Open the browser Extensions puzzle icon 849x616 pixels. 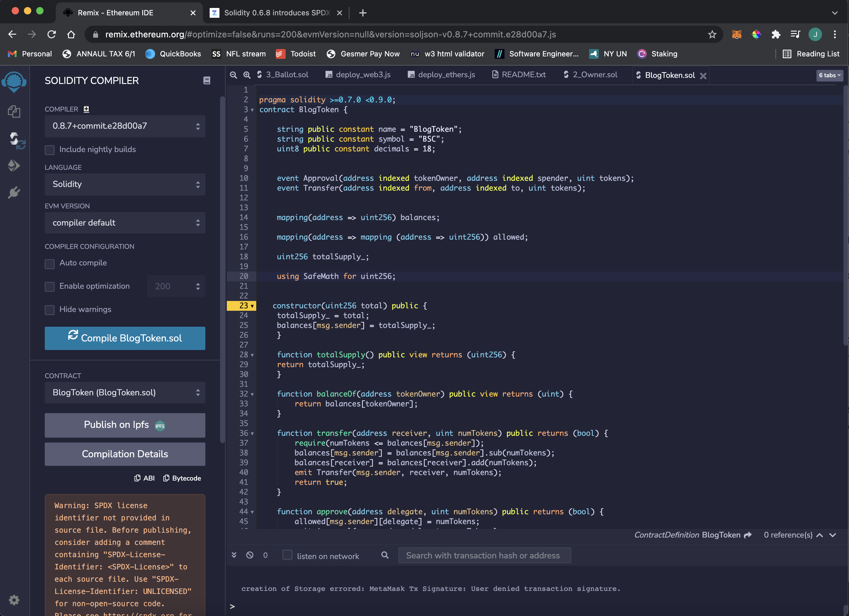[x=776, y=34]
